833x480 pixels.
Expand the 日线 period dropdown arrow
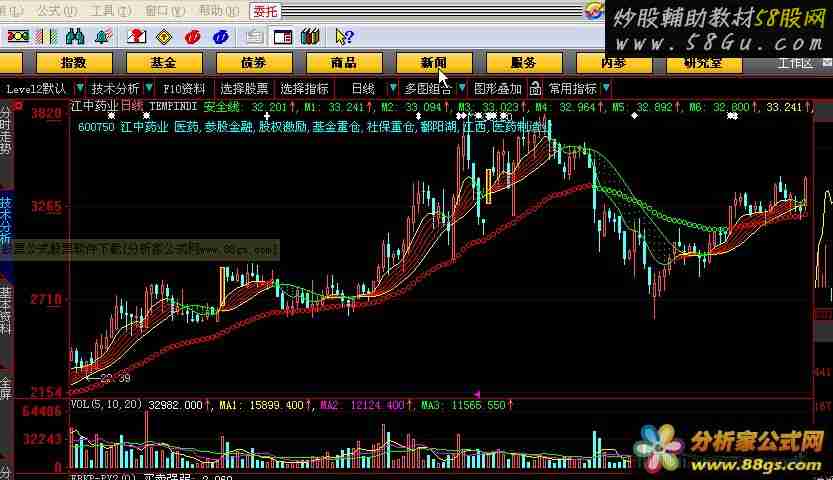[x=393, y=88]
